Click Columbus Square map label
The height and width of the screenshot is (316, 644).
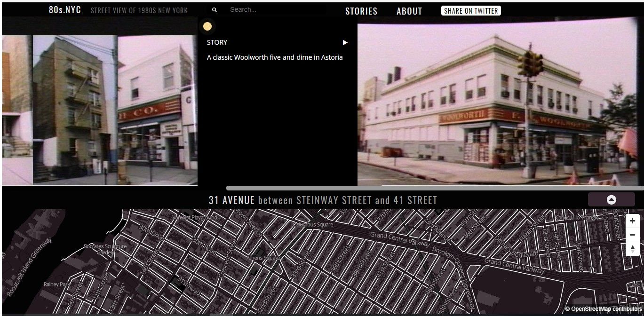(313, 225)
